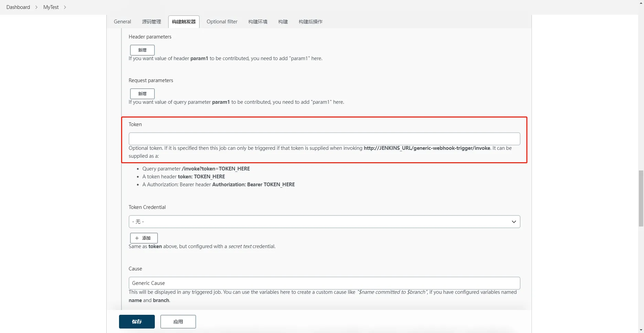Viewport: 644px width, 333px height.
Task: Focus the Token text field
Action: coord(324,139)
